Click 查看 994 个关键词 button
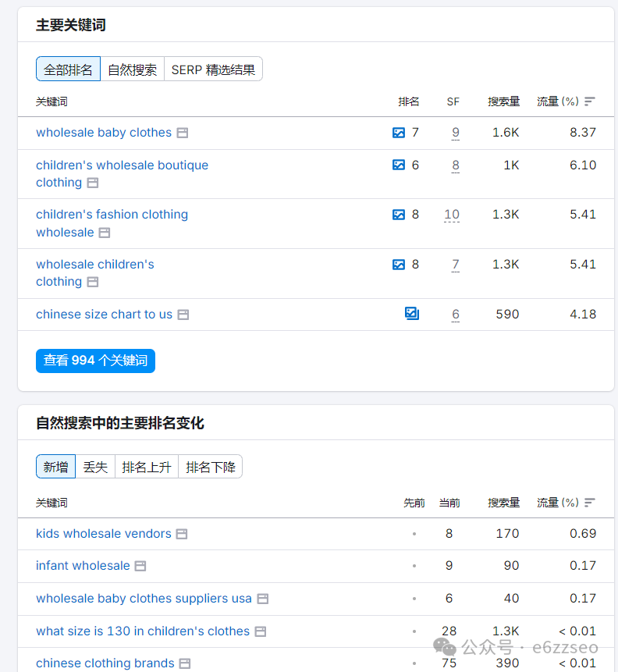618x672 pixels. (x=95, y=361)
